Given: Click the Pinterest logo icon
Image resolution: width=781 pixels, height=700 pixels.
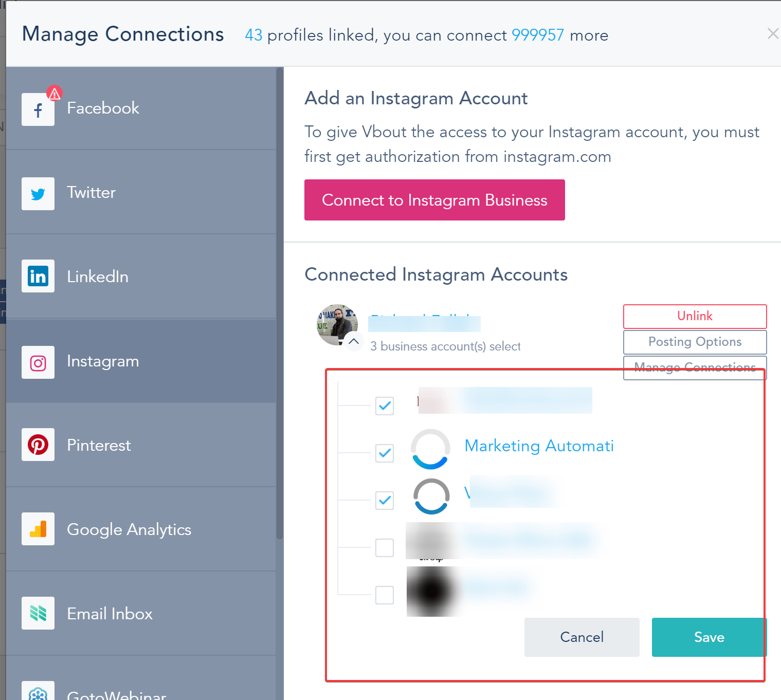Looking at the screenshot, I should (x=38, y=445).
